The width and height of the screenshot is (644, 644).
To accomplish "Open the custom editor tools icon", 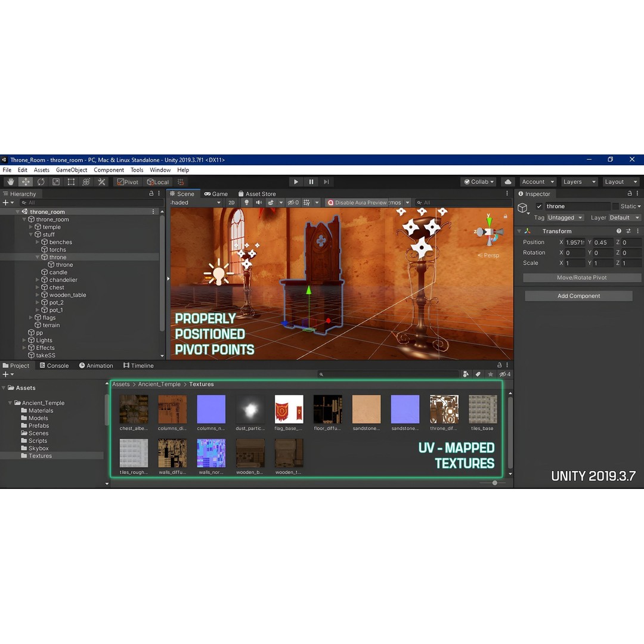I will pyautogui.click(x=101, y=182).
